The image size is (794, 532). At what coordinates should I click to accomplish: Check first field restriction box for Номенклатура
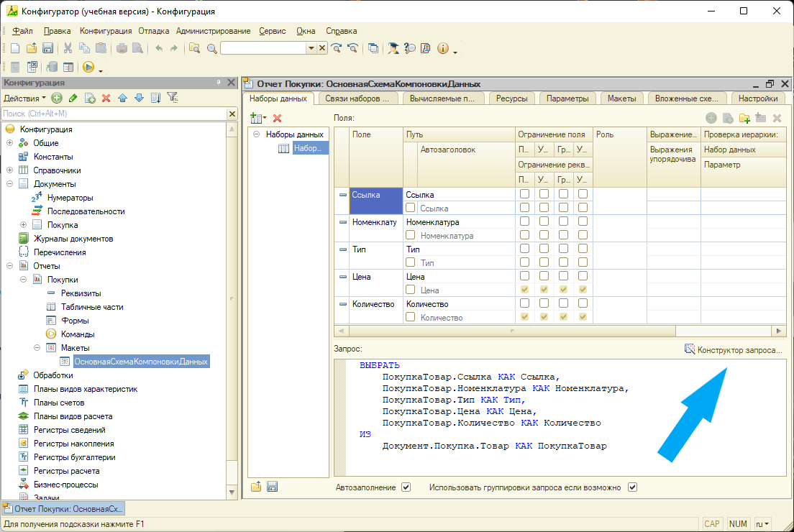(x=524, y=221)
